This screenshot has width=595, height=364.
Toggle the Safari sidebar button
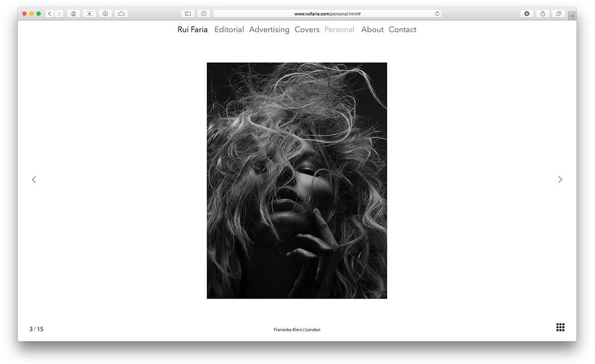[188, 14]
